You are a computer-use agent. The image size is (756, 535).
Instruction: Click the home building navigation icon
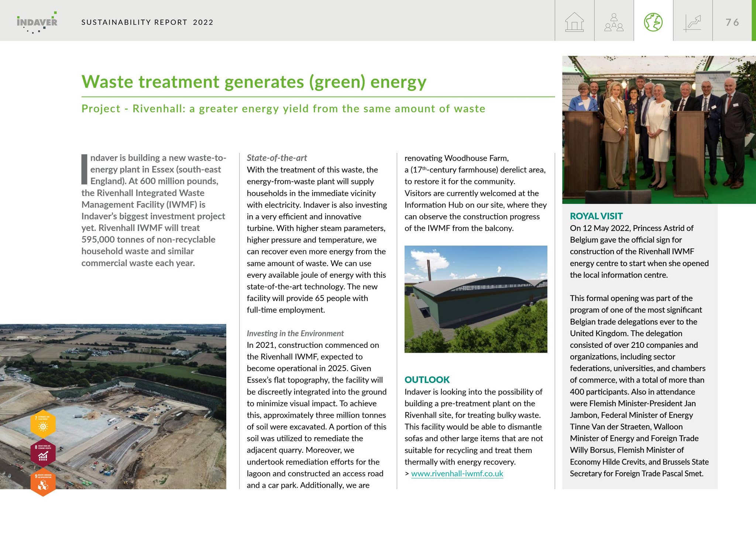(574, 22)
